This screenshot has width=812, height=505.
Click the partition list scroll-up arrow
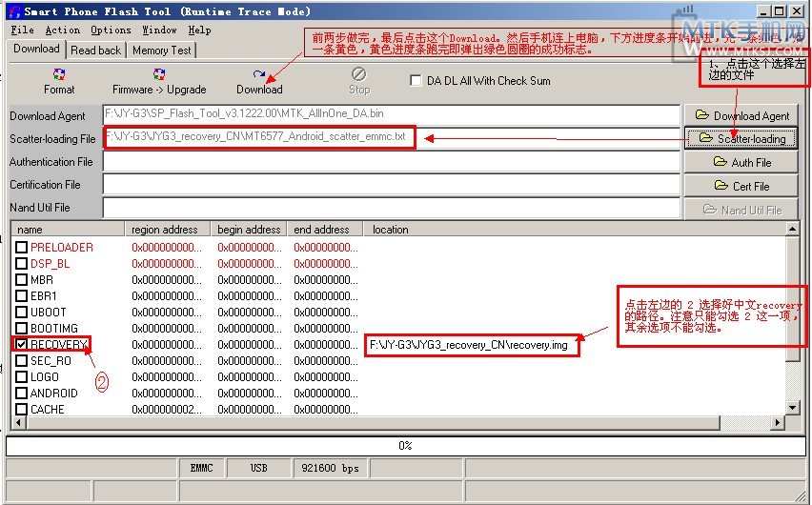[792, 229]
